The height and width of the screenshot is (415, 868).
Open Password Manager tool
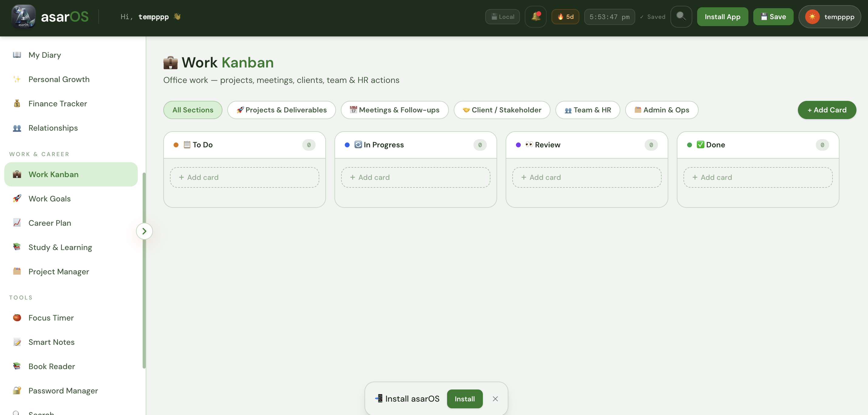click(x=71, y=391)
